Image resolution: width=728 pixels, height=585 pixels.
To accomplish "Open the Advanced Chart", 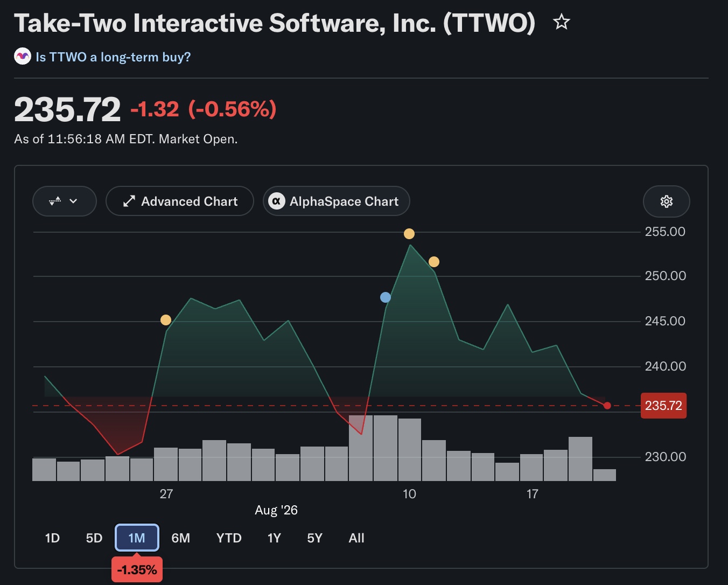I will (x=180, y=201).
